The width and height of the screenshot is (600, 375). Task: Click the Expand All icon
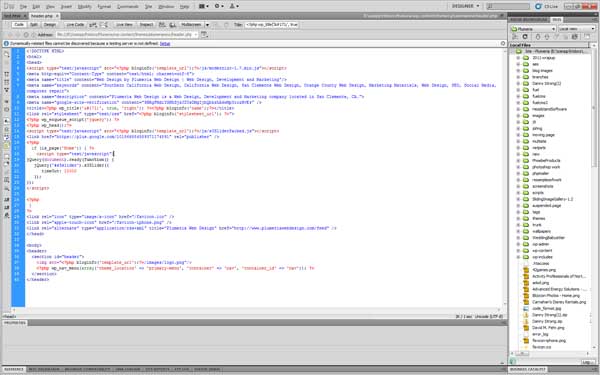[7, 90]
